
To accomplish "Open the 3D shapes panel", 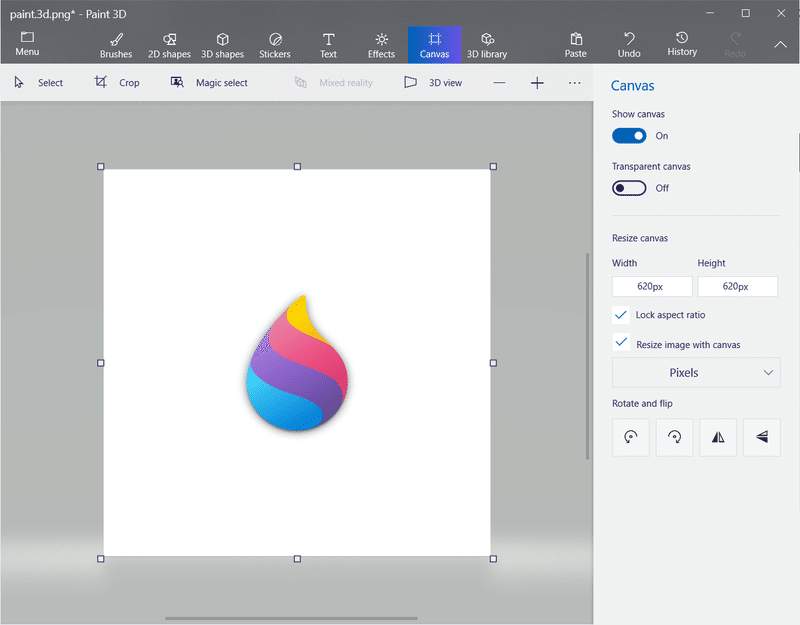I will tap(222, 45).
